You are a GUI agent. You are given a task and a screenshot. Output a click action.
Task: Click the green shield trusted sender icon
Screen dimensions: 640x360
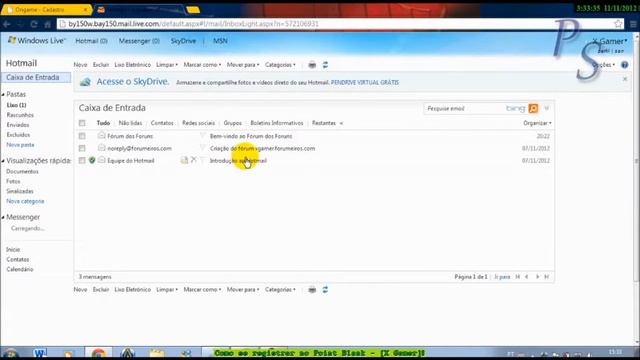(x=92, y=160)
